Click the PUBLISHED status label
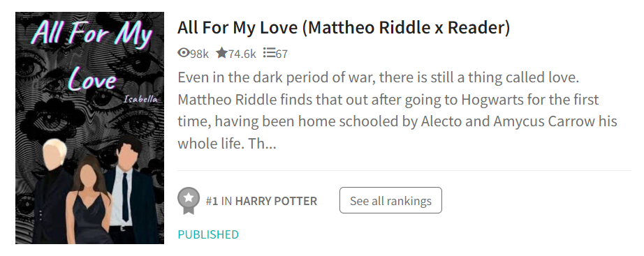644x256 pixels. [208, 234]
